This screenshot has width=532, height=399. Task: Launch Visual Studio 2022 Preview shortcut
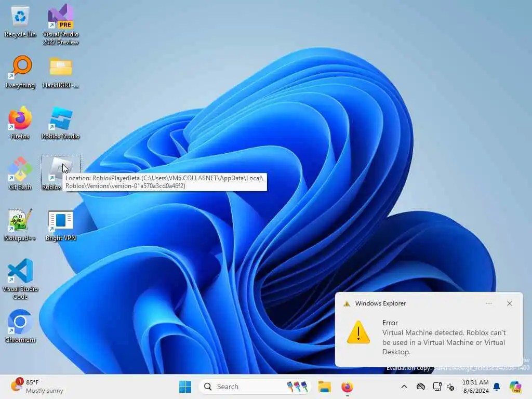click(61, 24)
